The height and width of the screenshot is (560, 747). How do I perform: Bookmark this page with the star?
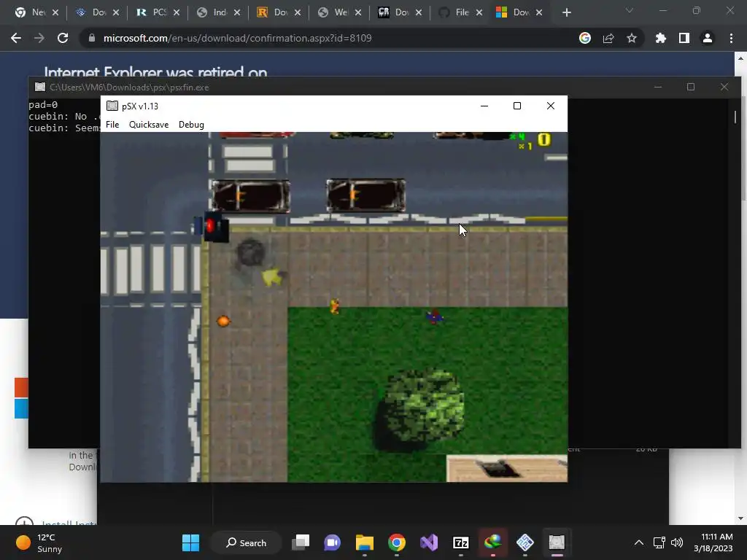pos(632,38)
